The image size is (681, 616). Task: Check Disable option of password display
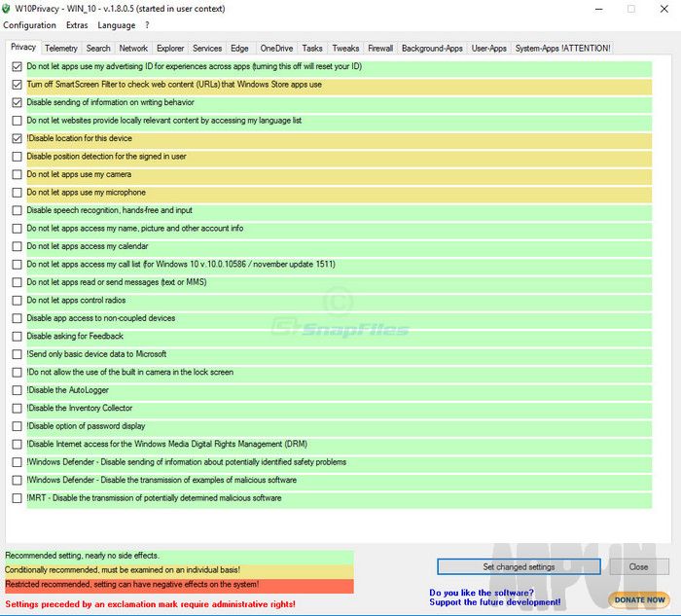[17, 426]
